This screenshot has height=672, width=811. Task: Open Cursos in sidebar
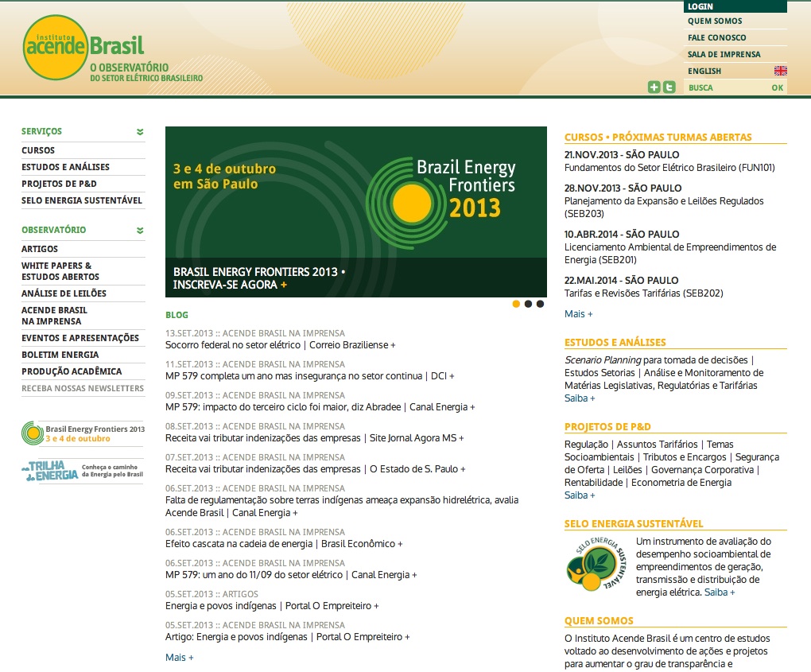pyautogui.click(x=37, y=150)
